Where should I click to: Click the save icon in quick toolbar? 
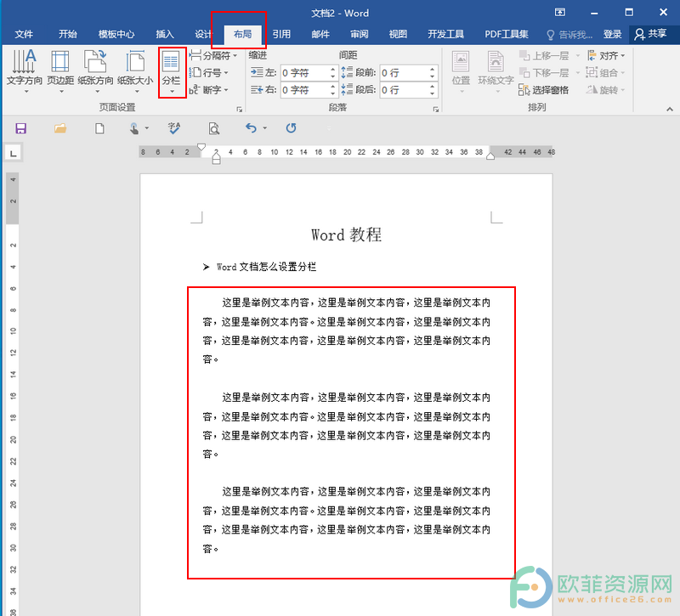(x=20, y=128)
